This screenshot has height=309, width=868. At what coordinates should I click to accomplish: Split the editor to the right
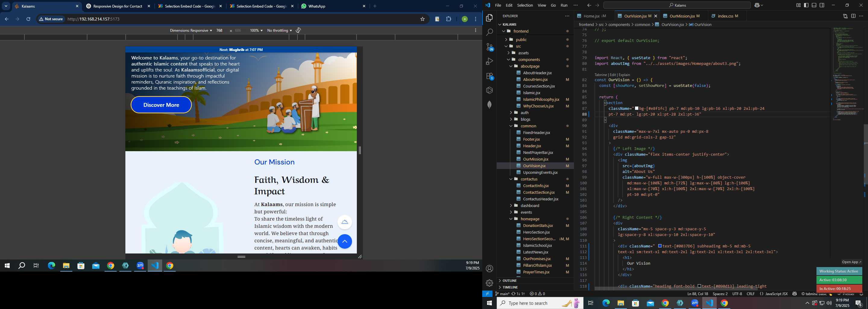click(x=853, y=16)
